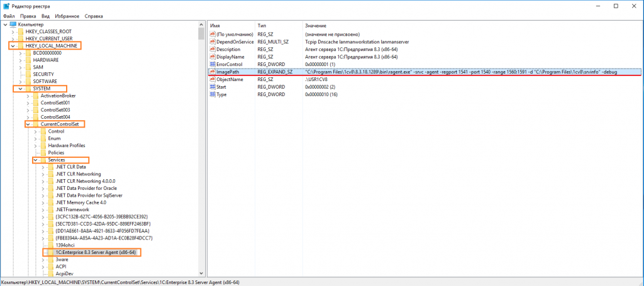Click the status bar registry path
The height and width of the screenshot is (286, 644).
pyautogui.click(x=120, y=282)
